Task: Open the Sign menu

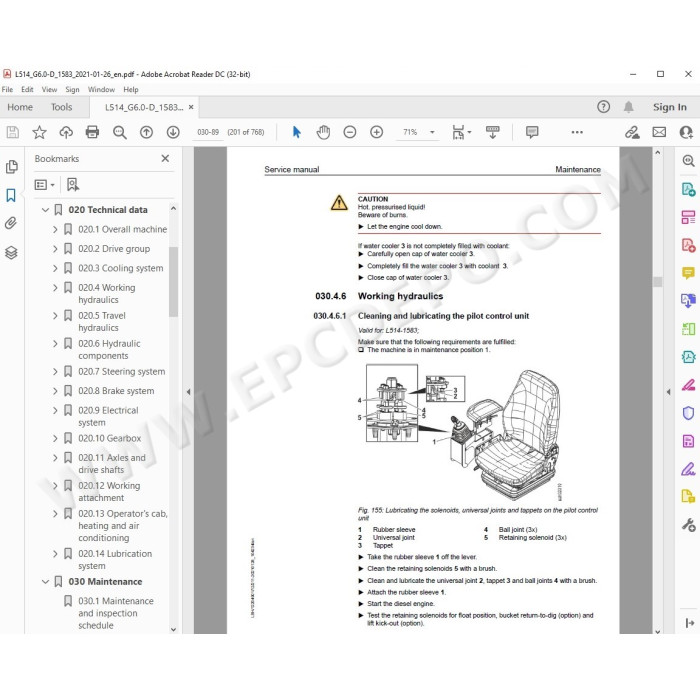Action: [72, 89]
